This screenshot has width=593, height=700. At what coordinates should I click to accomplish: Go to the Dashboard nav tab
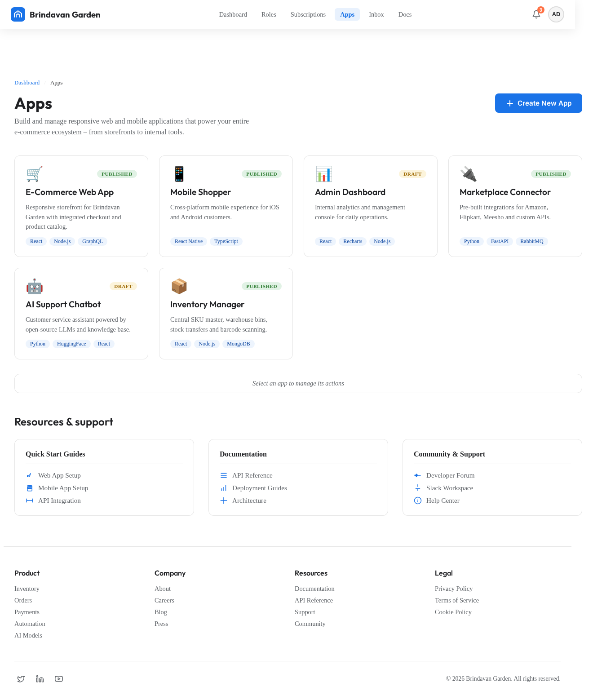233,14
